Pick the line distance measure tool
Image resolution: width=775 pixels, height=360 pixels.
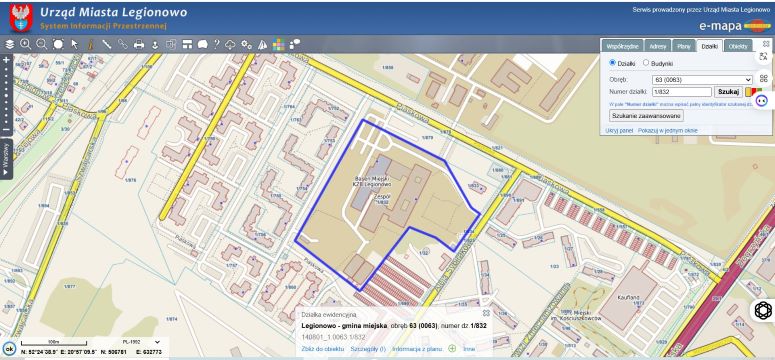106,45
